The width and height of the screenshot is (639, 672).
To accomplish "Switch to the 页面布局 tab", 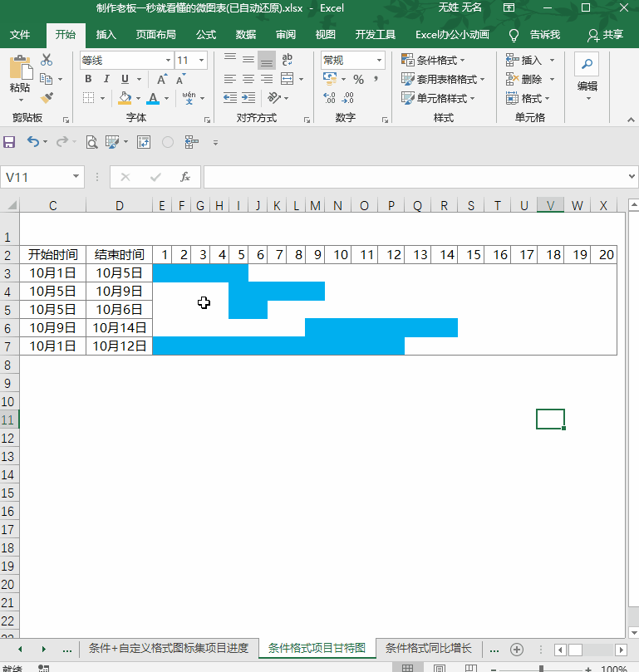I will [155, 35].
